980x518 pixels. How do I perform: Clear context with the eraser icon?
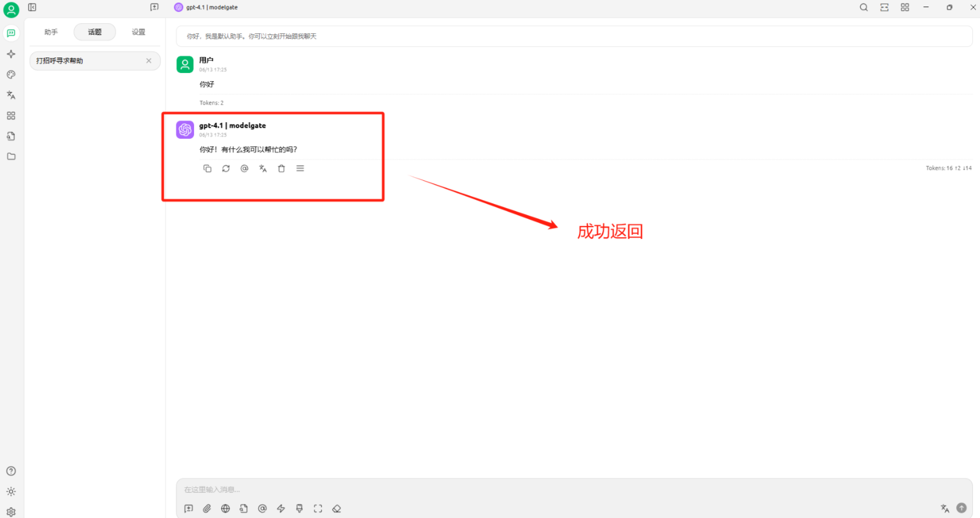tap(336, 509)
